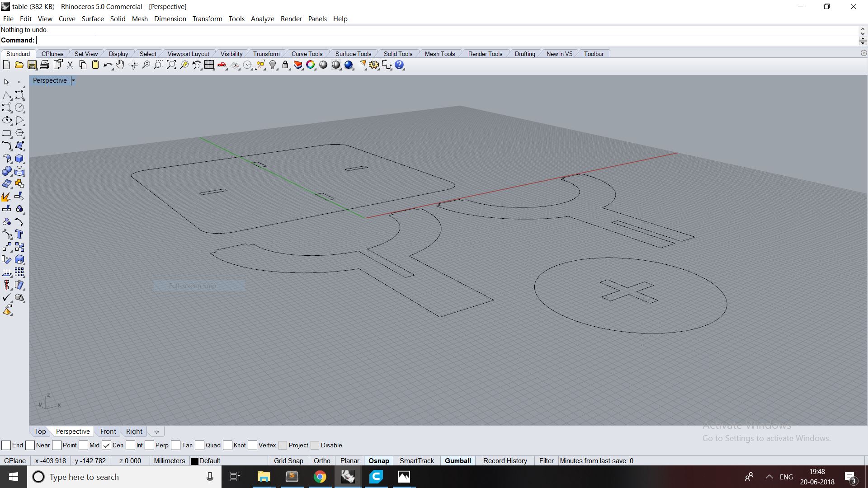Image resolution: width=868 pixels, height=488 pixels.
Task: Click the New file icon
Action: [6, 65]
